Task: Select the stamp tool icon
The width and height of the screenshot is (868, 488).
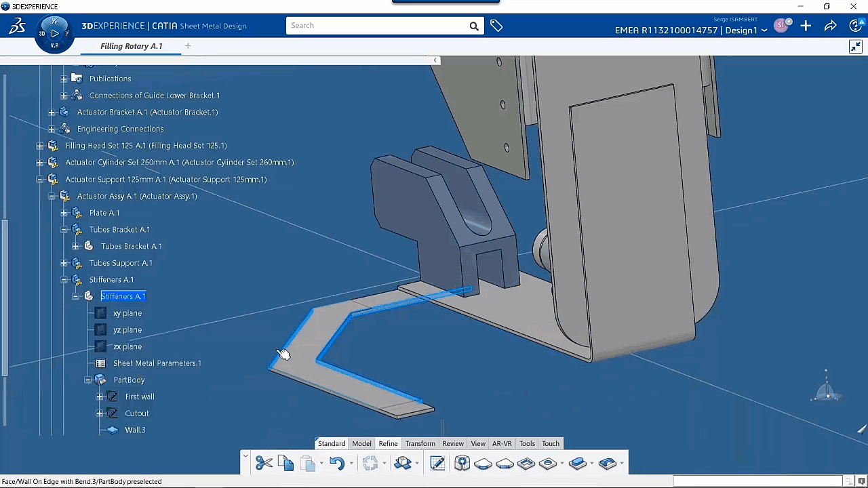Action: pyautogui.click(x=578, y=464)
